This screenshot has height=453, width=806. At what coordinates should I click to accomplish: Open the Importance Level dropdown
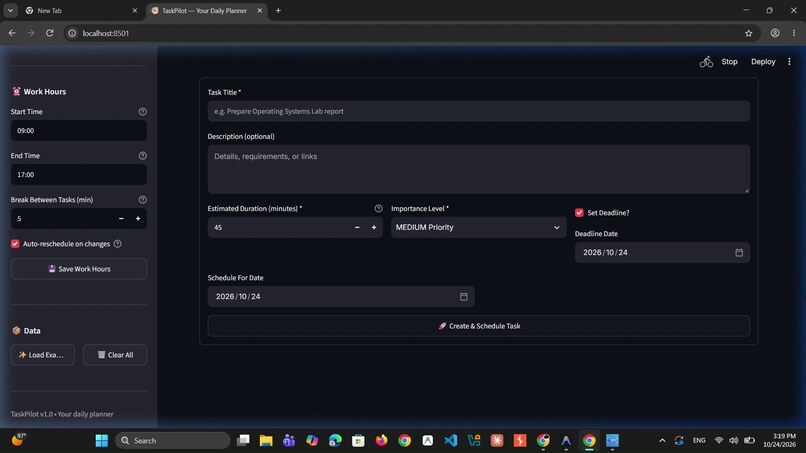click(479, 227)
